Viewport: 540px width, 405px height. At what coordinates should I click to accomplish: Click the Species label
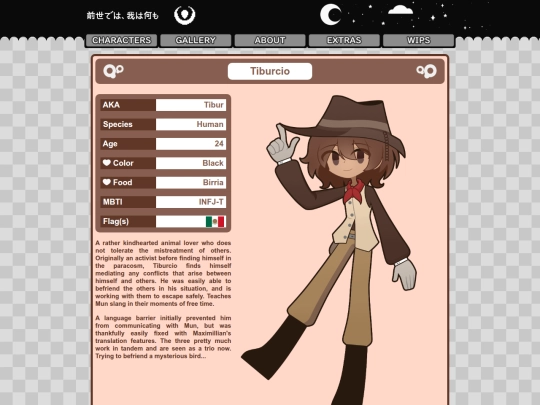click(117, 124)
